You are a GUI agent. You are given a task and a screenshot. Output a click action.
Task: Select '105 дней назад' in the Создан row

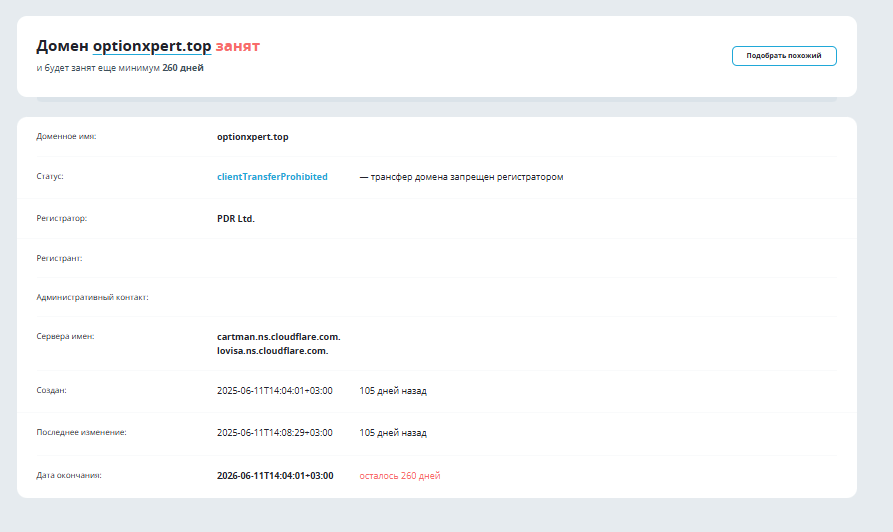(x=393, y=391)
